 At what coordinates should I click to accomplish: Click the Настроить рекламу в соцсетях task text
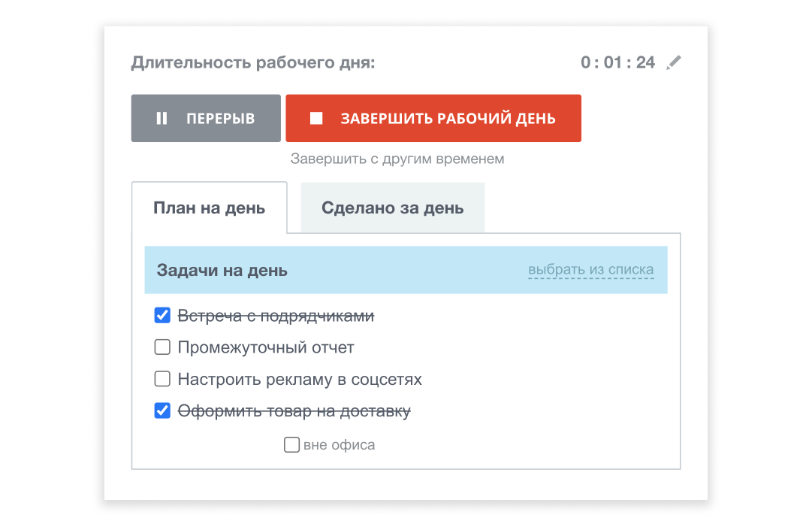[x=300, y=380]
